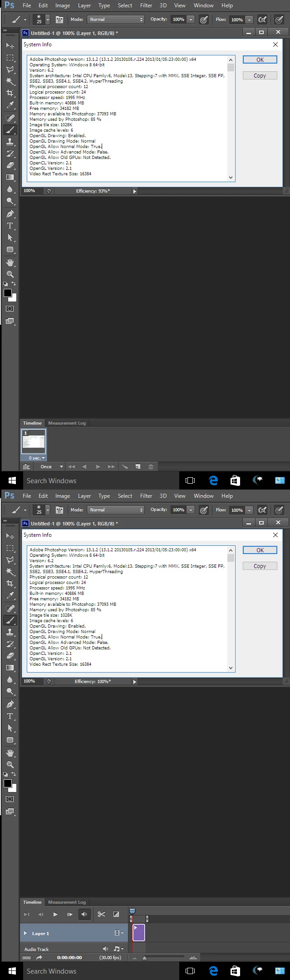Select the Rounded Rectangle shape tool in 100% efficiency window
The height and width of the screenshot is (980, 290).
[10, 740]
